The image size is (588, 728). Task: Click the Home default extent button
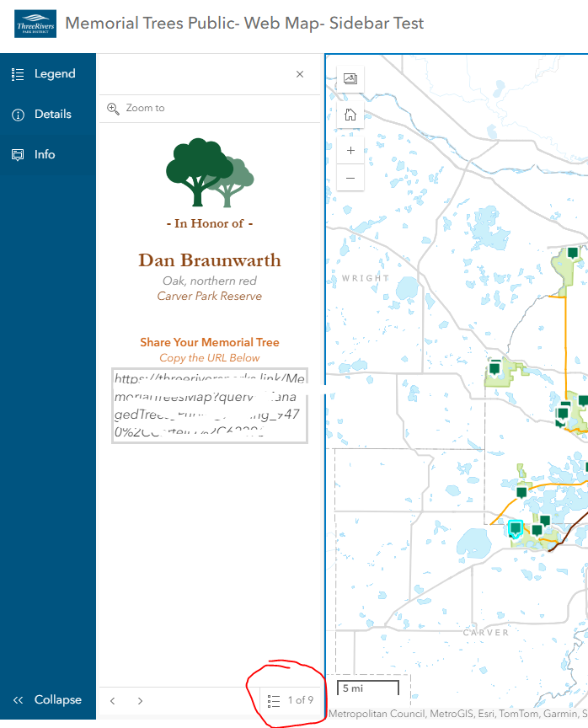pos(350,115)
